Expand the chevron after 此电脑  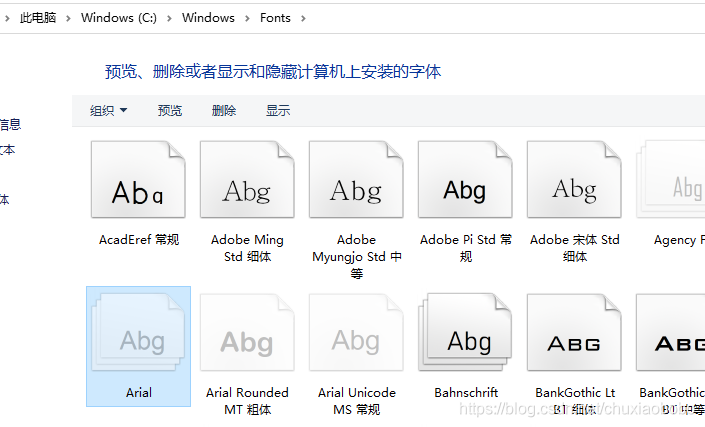tap(68, 18)
